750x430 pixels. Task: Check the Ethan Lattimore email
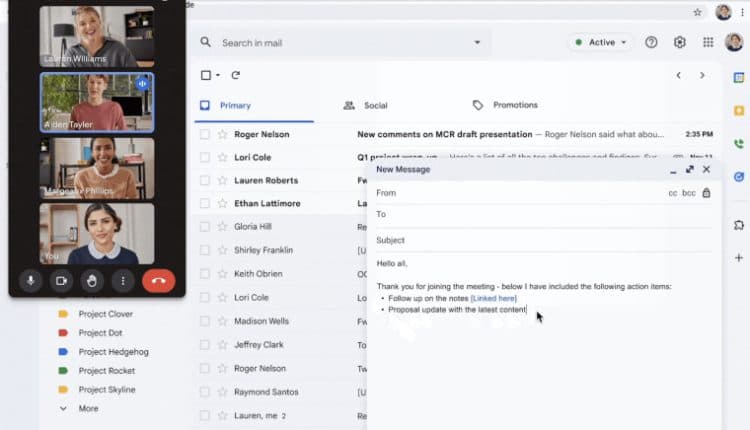click(x=205, y=203)
